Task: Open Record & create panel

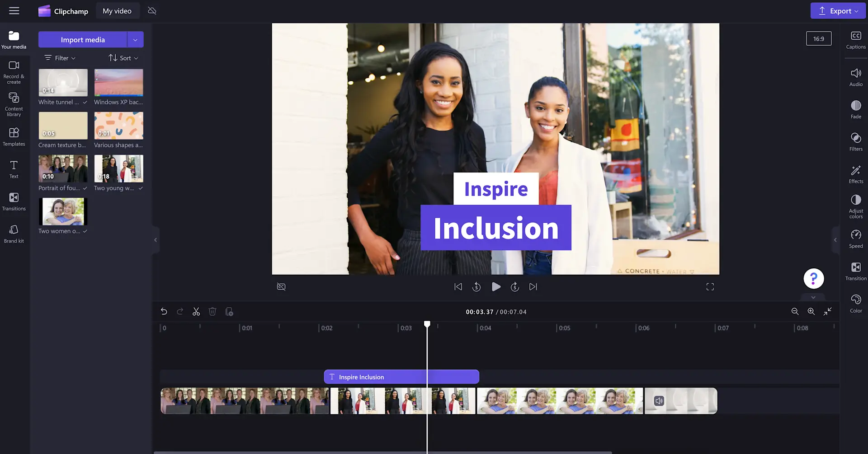Action: tap(14, 72)
